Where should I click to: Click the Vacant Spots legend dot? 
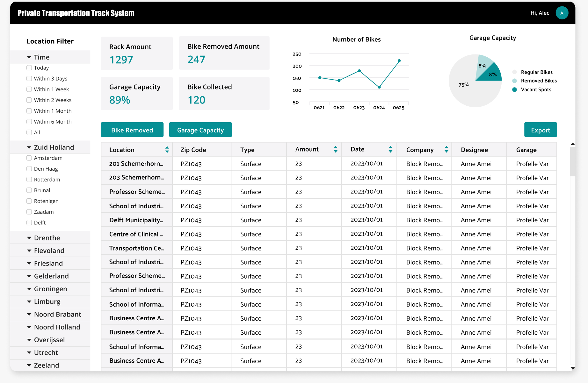point(514,89)
